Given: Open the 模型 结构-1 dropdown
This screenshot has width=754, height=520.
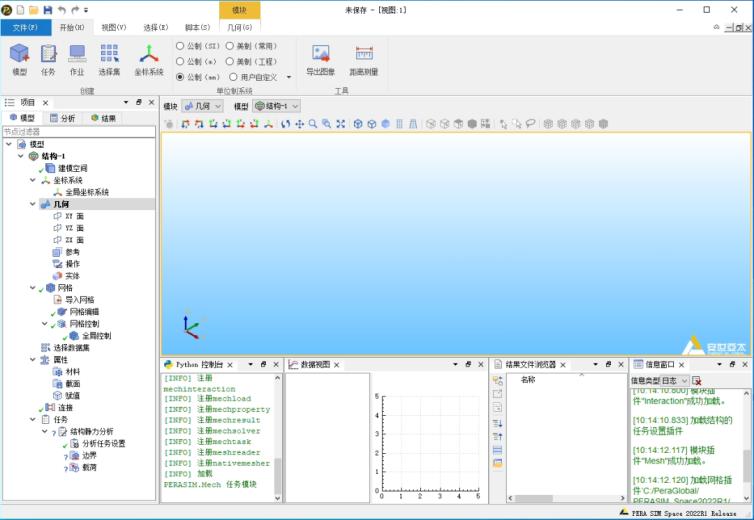Looking at the screenshot, I should point(276,106).
